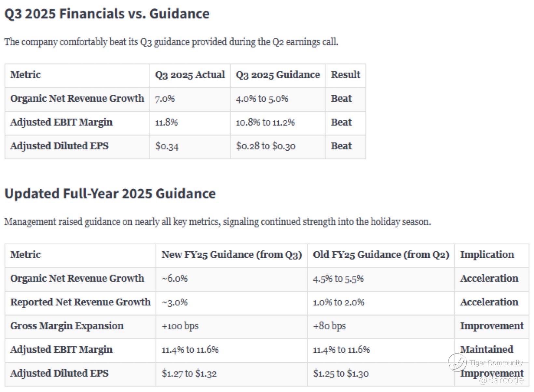Click the "~6.0%" new organic growth guidance
Screen dimensions: 534x392
(175, 278)
